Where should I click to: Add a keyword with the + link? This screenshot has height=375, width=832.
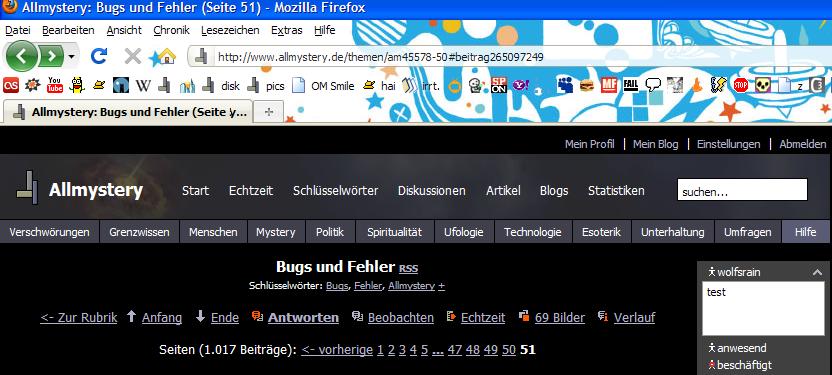click(441, 286)
